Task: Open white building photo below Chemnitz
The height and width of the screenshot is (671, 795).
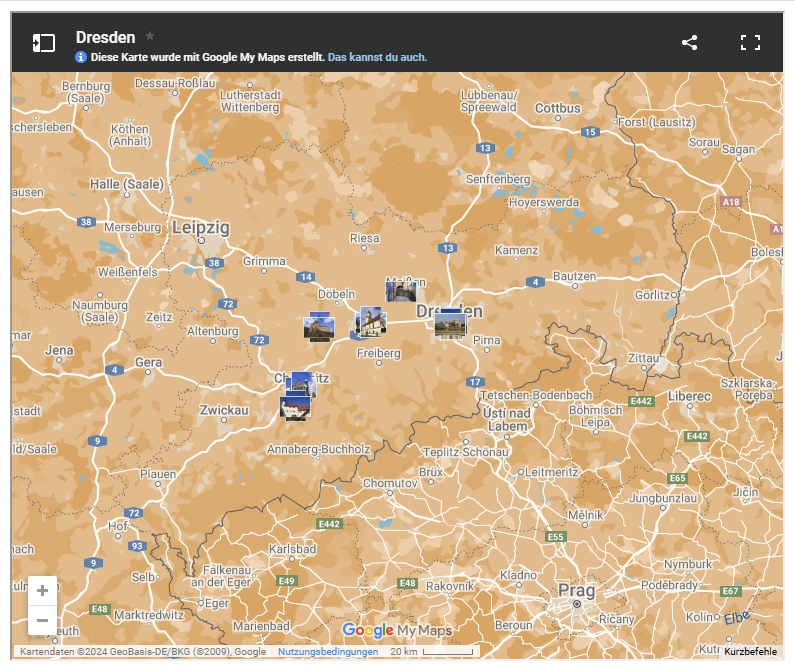Action: (295, 407)
